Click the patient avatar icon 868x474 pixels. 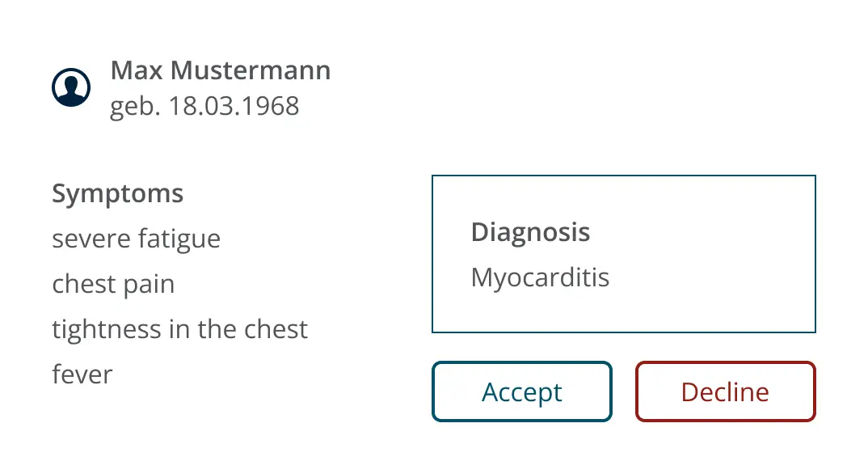click(71, 87)
